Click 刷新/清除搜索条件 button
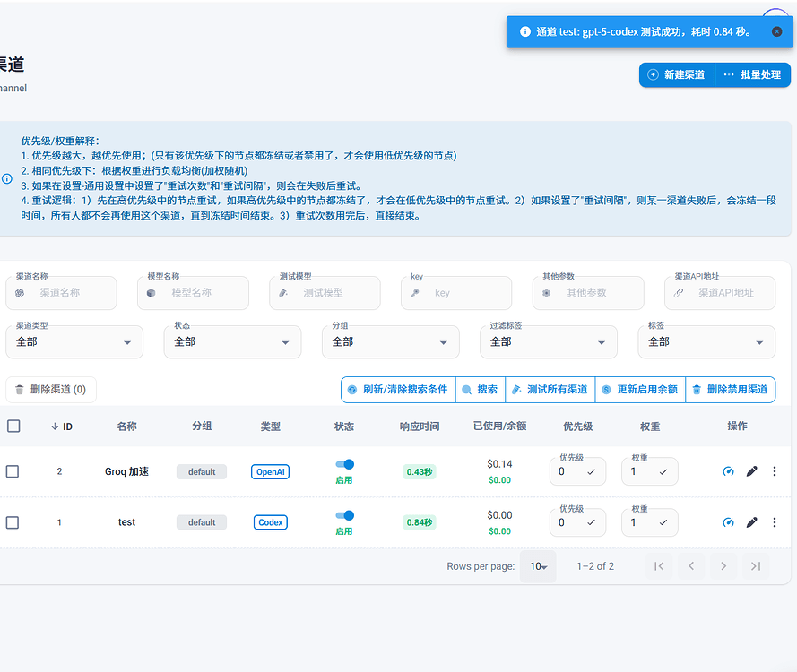The image size is (797, 672). (398, 390)
